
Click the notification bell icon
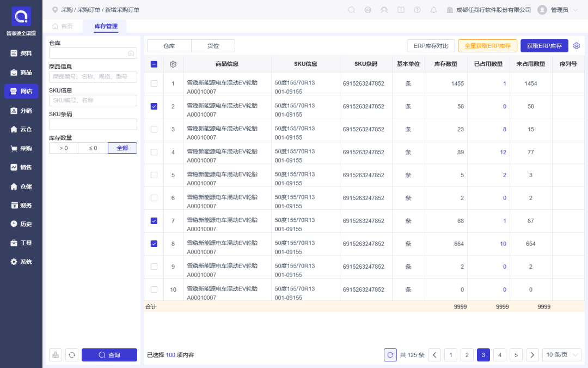(x=433, y=10)
